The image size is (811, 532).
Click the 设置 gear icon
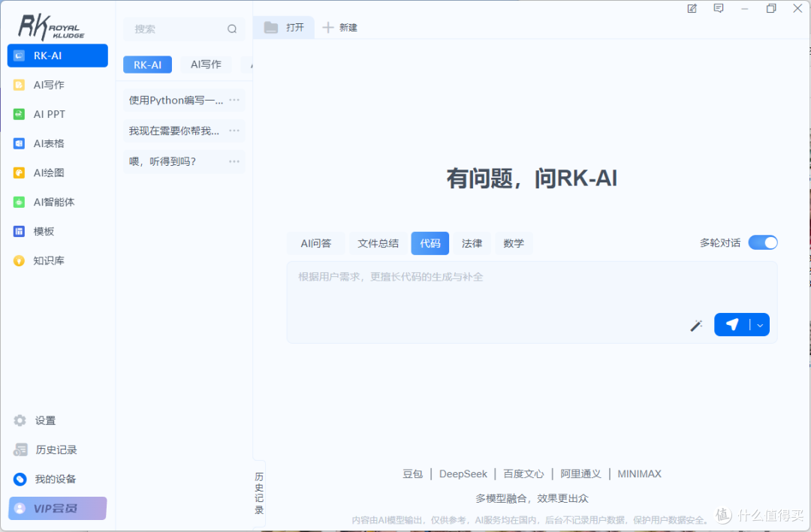coord(20,420)
